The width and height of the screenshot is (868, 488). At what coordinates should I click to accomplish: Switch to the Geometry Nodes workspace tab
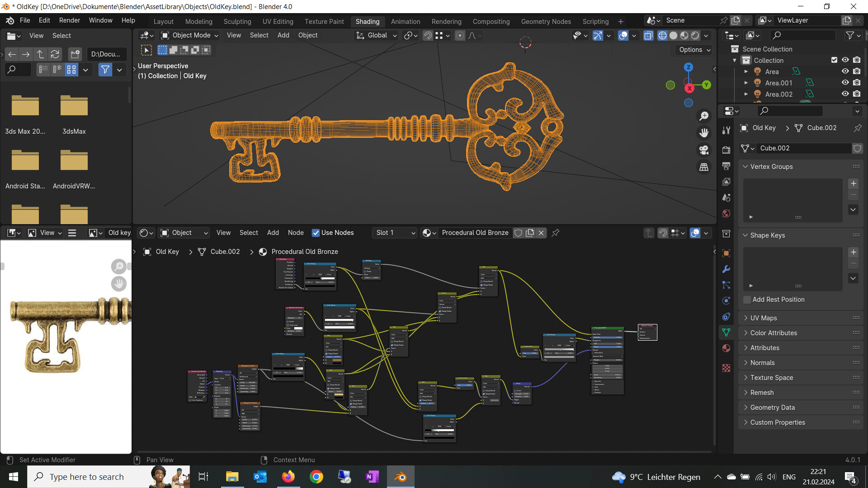click(546, 21)
